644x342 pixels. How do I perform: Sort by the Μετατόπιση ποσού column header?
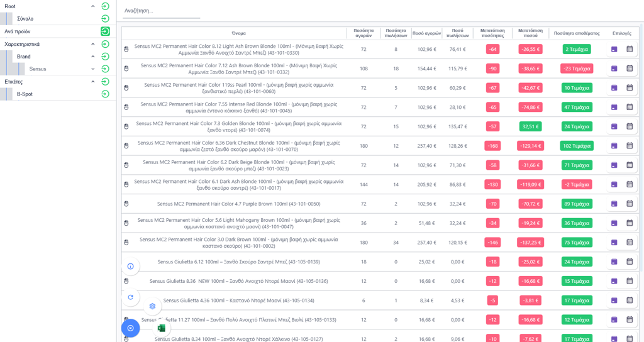[x=530, y=33]
